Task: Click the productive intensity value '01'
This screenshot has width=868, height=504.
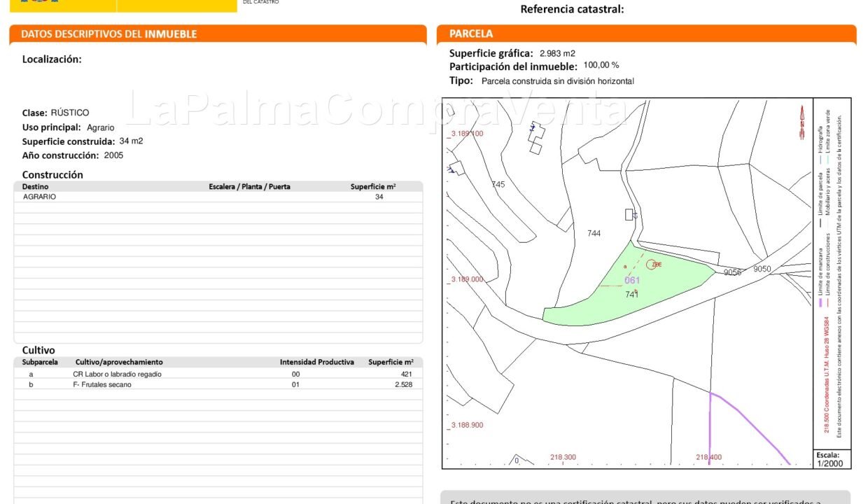Action: point(295,385)
